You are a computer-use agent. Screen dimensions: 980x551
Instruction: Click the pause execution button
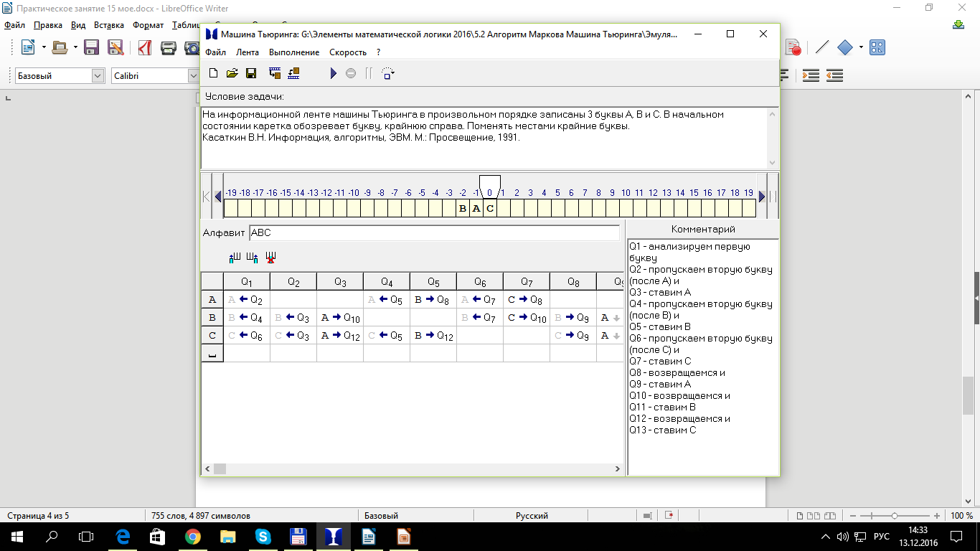pos(369,73)
